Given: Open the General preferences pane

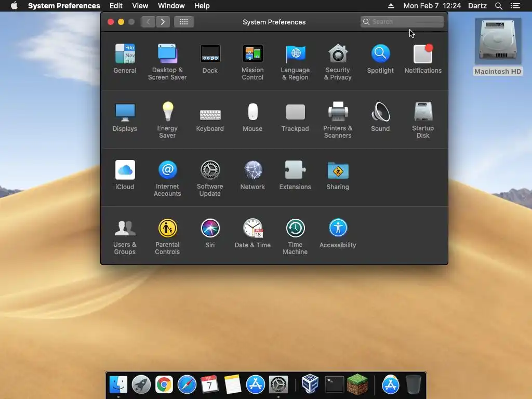Looking at the screenshot, I should click(x=125, y=58).
